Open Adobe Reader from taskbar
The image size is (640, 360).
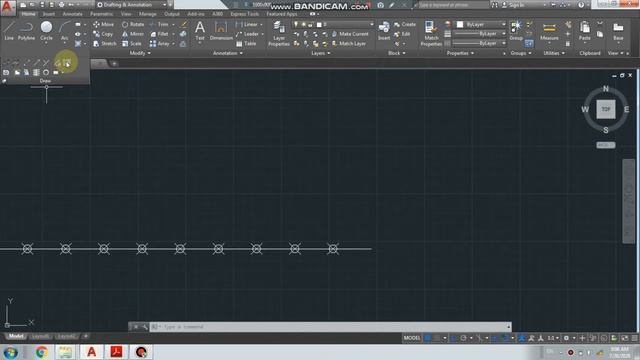click(116, 352)
